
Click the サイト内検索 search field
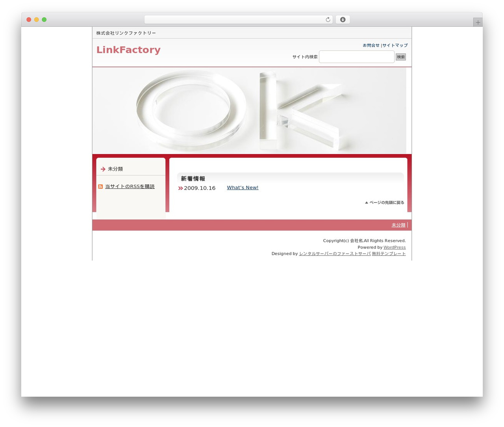click(357, 57)
